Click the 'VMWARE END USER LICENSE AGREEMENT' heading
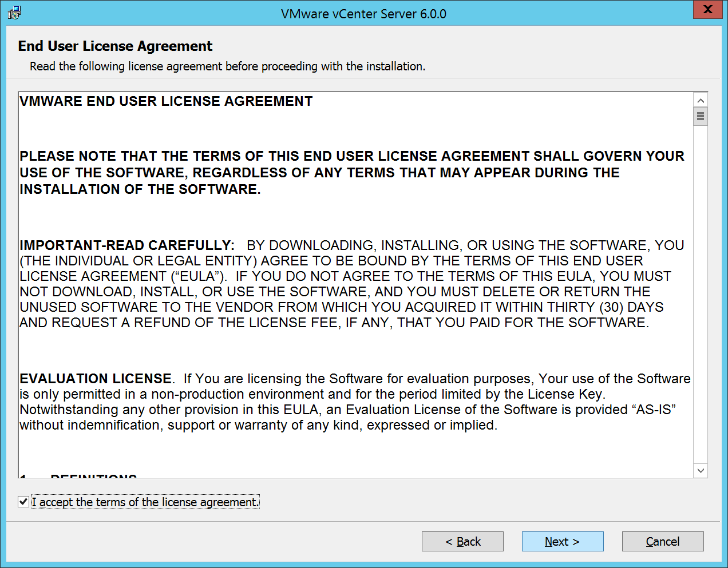Screen dimensions: 728x568 [x=166, y=101]
